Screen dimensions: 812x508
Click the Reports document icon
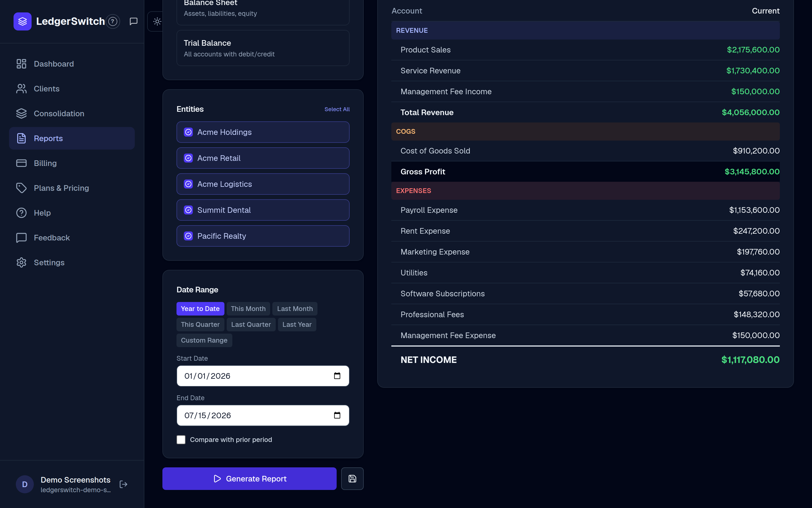coord(21,138)
